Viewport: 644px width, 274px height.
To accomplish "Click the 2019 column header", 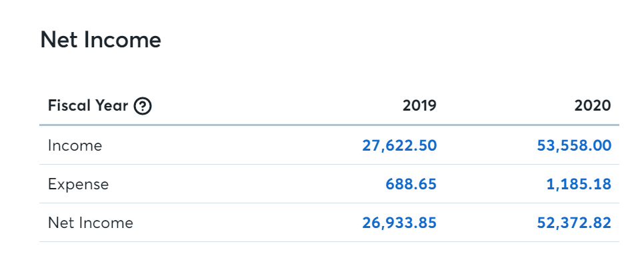I will pyautogui.click(x=419, y=106).
